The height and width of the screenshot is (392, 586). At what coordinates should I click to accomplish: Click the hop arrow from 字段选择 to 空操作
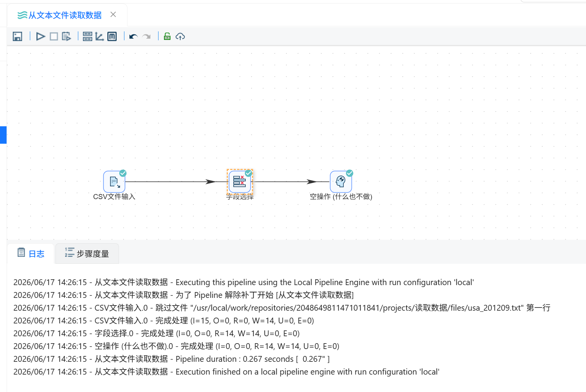[291, 182]
